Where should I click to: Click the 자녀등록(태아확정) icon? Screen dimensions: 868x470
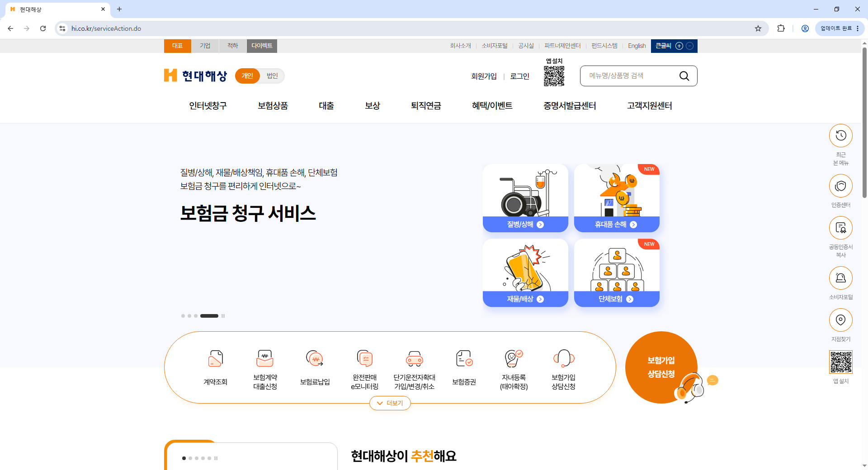pos(514,359)
